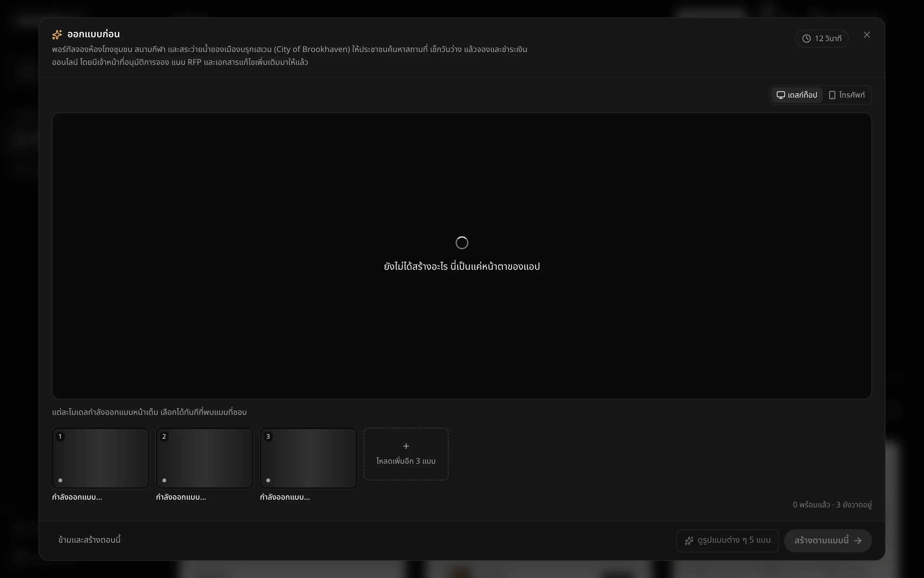Click the clock icon in 12 วินาที badge
924x578 pixels.
coord(806,39)
